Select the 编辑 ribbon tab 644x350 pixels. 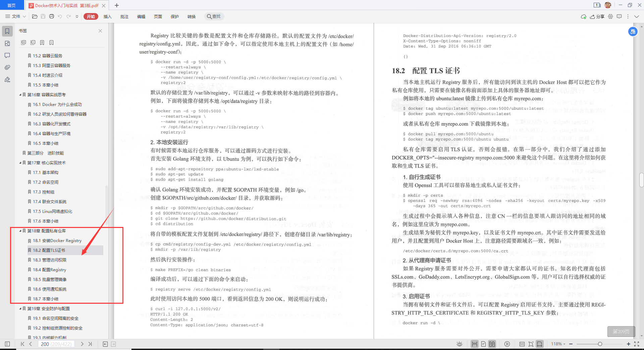tap(141, 16)
